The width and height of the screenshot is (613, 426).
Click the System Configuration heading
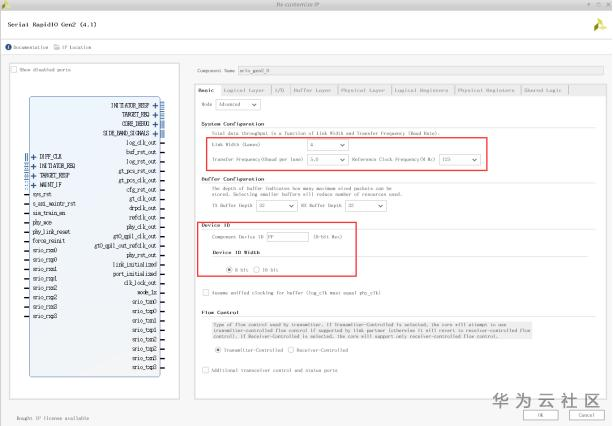tap(233, 124)
